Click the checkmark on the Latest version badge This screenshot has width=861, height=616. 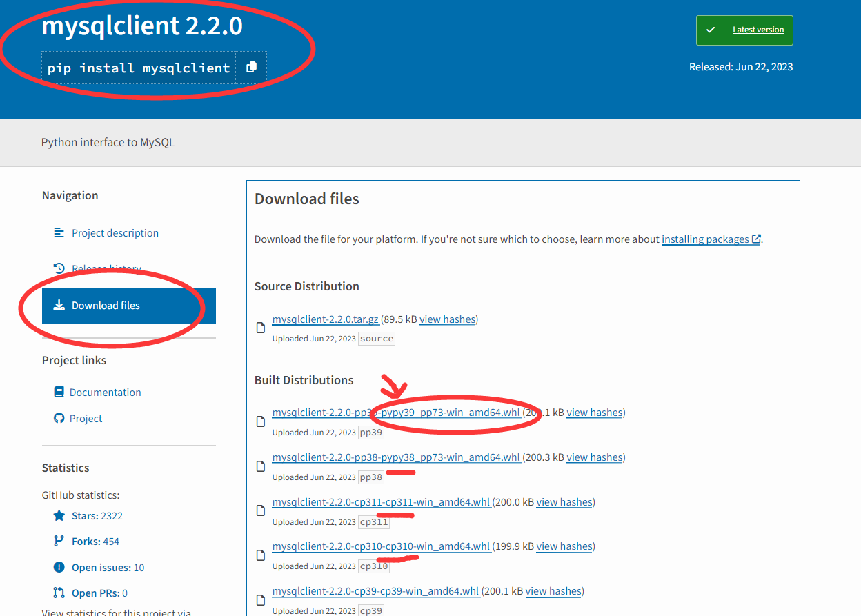pos(710,30)
